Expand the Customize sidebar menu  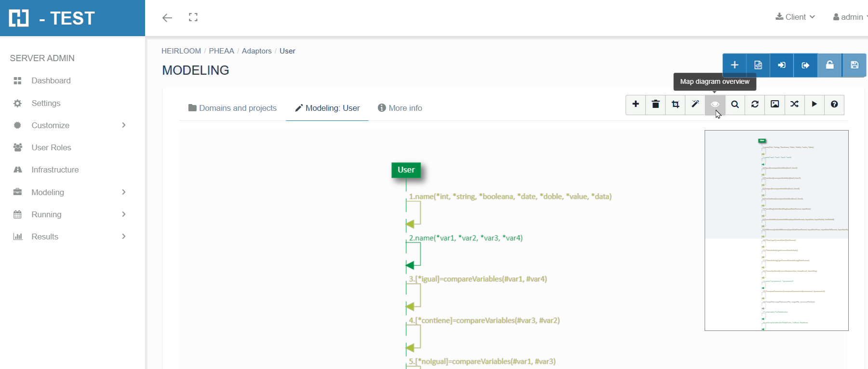(70, 125)
